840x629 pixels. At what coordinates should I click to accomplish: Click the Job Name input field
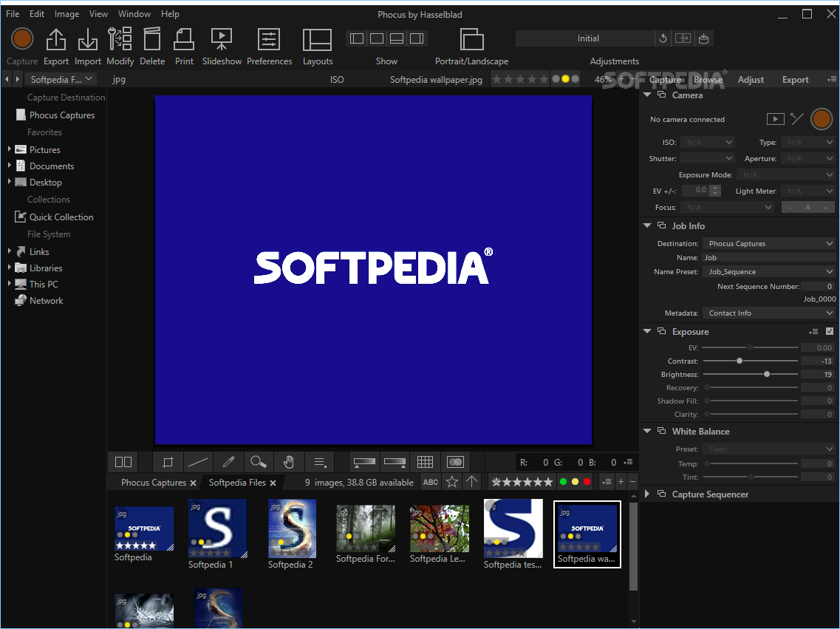769,258
